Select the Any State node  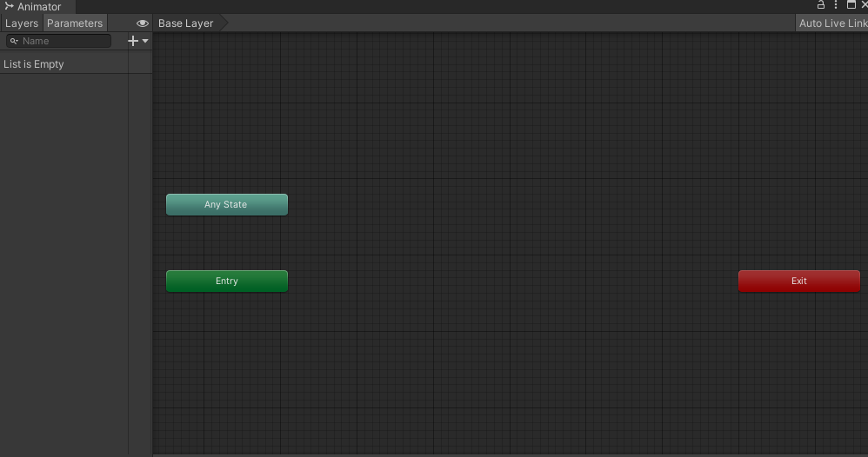(227, 205)
